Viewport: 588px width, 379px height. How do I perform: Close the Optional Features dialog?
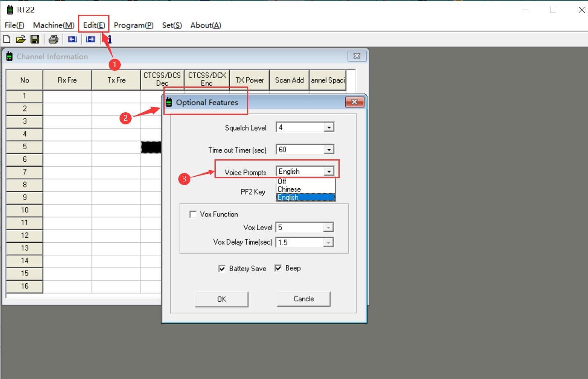tap(354, 102)
